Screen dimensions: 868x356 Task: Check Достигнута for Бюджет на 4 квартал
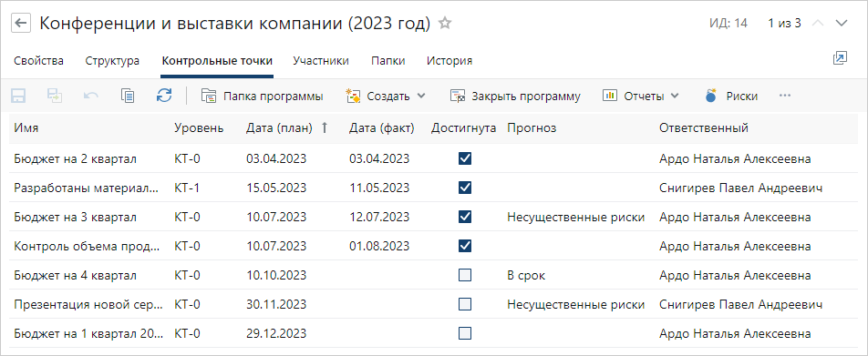(x=465, y=275)
